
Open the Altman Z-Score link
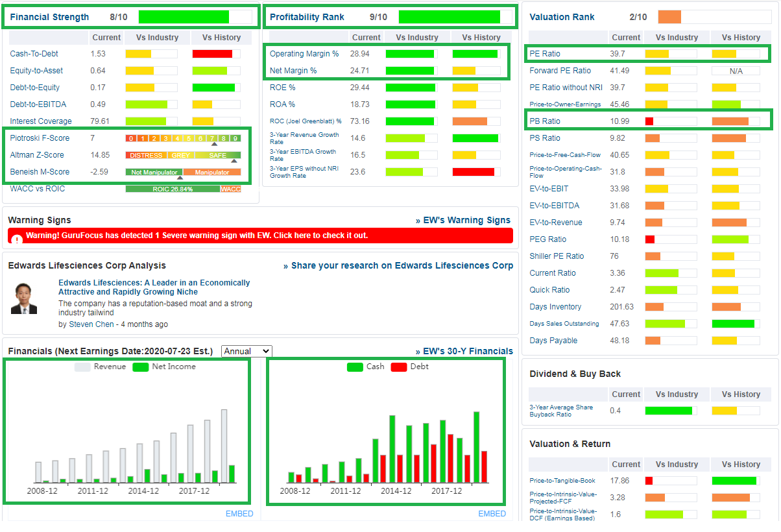click(37, 155)
